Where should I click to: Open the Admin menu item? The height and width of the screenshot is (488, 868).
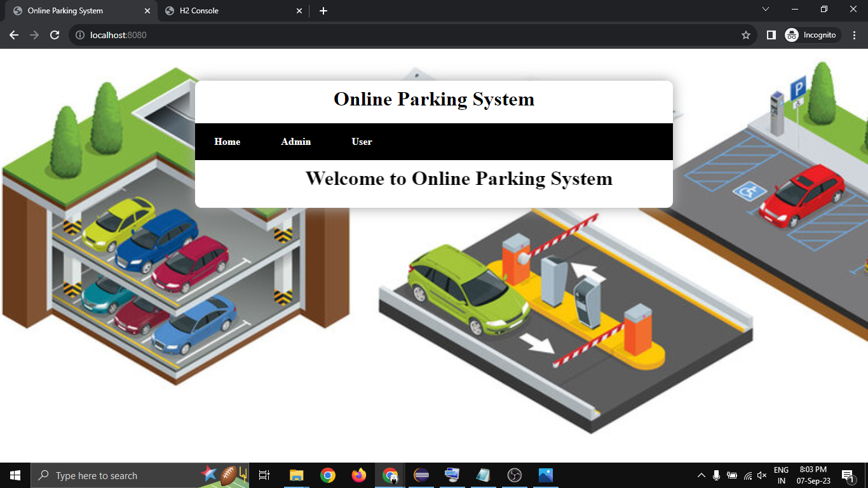coord(296,142)
